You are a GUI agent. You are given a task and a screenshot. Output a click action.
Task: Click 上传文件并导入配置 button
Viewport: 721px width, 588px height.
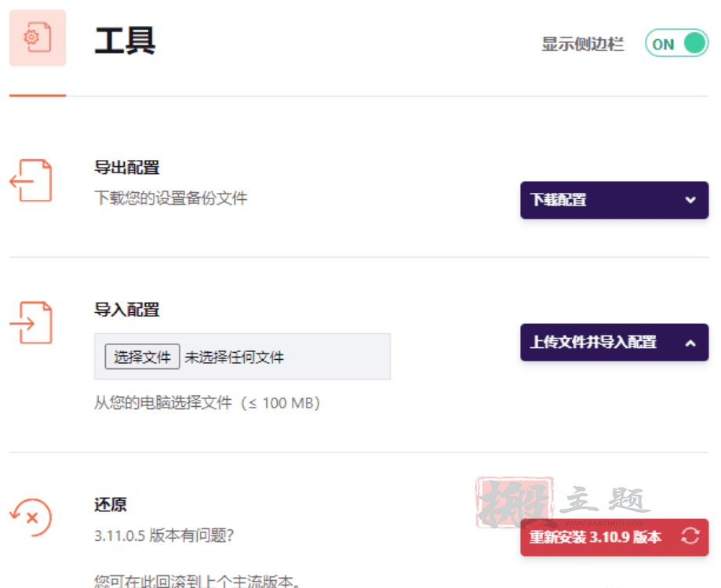click(614, 343)
